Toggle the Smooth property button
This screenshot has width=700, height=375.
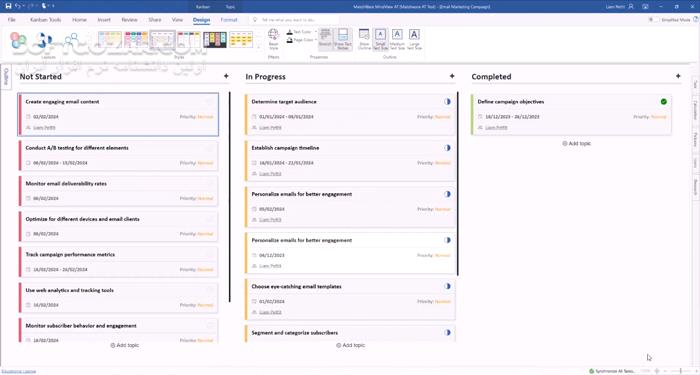coord(325,38)
